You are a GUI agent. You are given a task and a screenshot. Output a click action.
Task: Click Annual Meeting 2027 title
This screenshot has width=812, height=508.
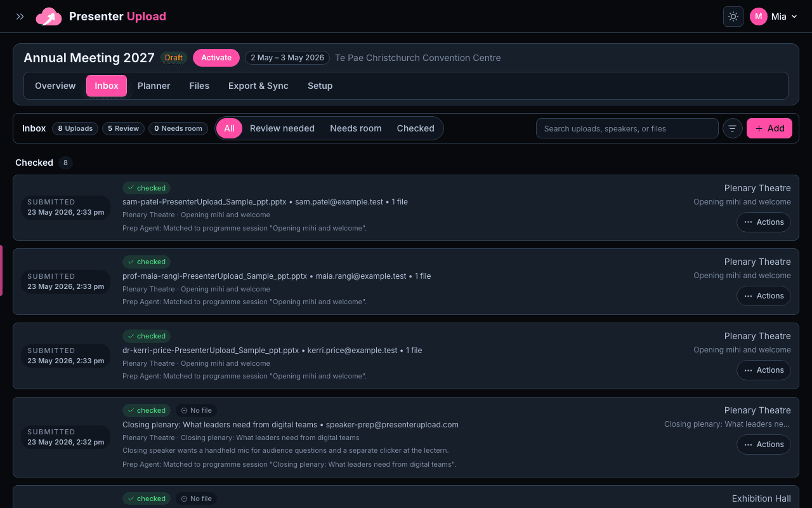coord(89,58)
